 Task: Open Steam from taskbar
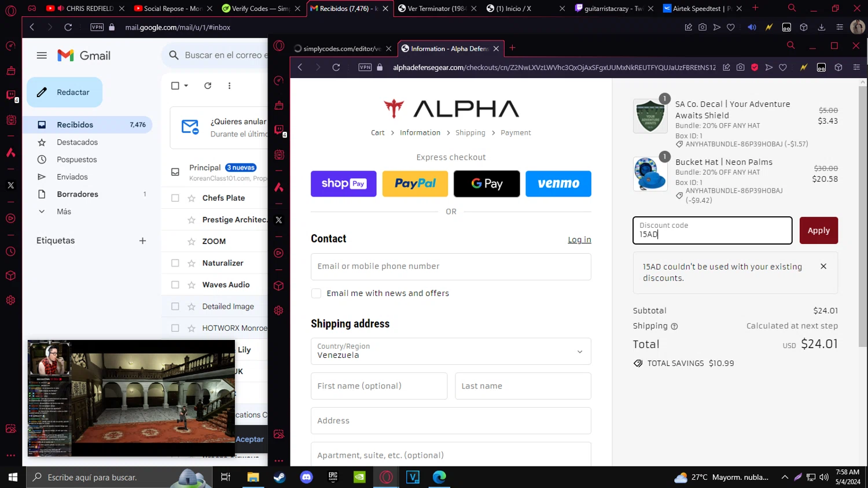[279, 477]
